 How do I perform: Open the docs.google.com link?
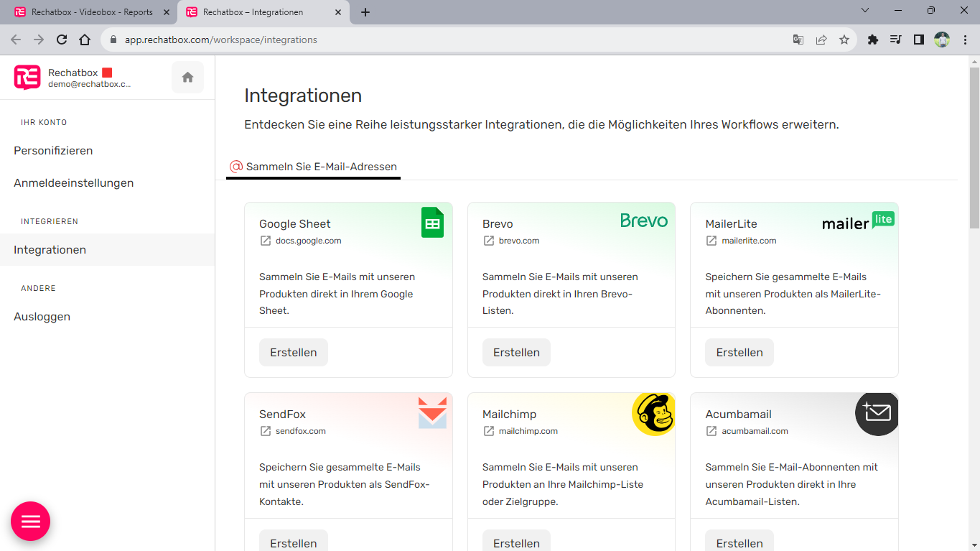pyautogui.click(x=309, y=241)
